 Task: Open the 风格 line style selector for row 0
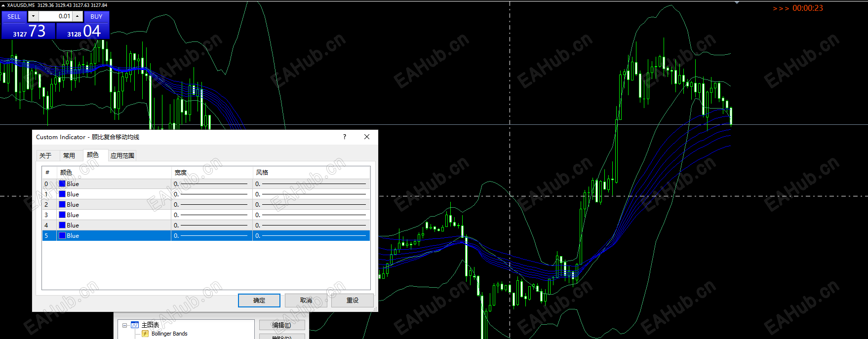point(311,184)
